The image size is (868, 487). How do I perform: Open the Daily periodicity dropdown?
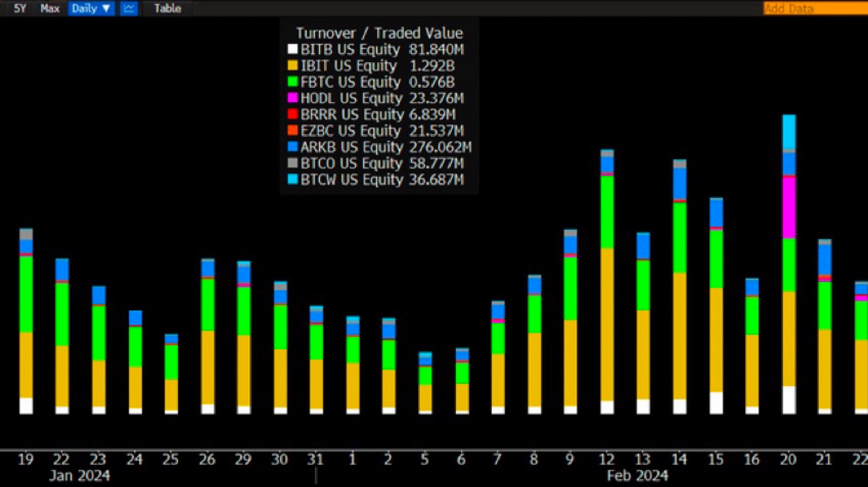point(91,8)
